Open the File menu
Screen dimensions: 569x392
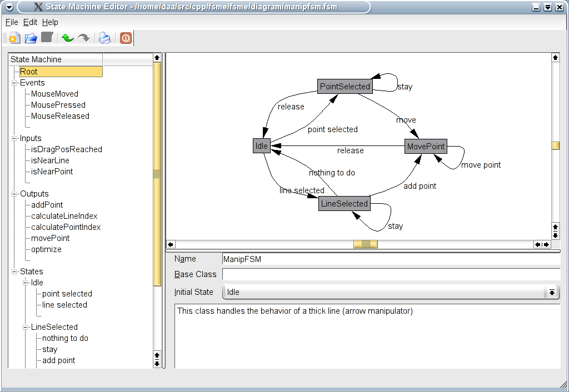12,22
